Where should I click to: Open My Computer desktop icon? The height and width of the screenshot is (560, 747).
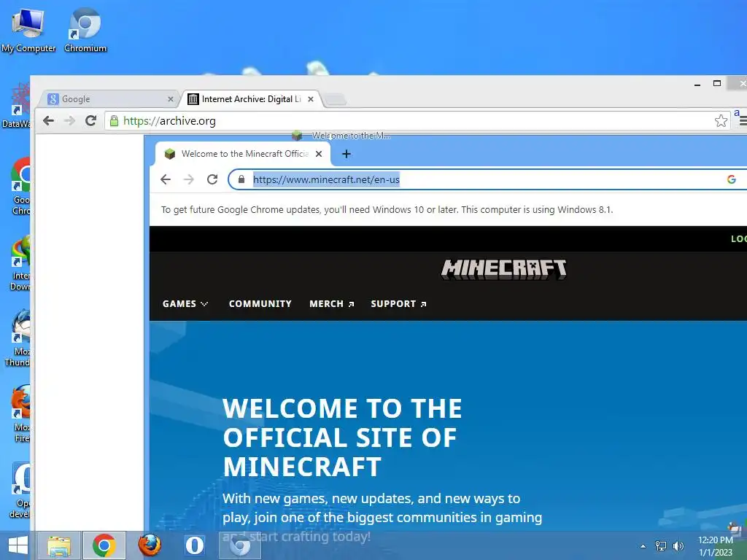(x=28, y=29)
